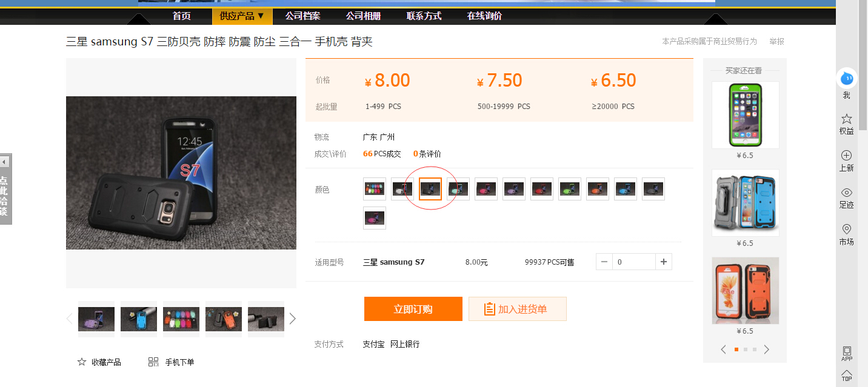Select the highlighted black case color option
This screenshot has height=387, width=868.
pyautogui.click(x=430, y=189)
